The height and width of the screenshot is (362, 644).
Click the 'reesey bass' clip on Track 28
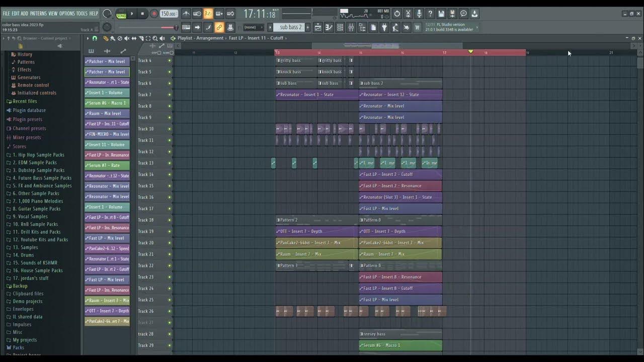tap(400, 334)
